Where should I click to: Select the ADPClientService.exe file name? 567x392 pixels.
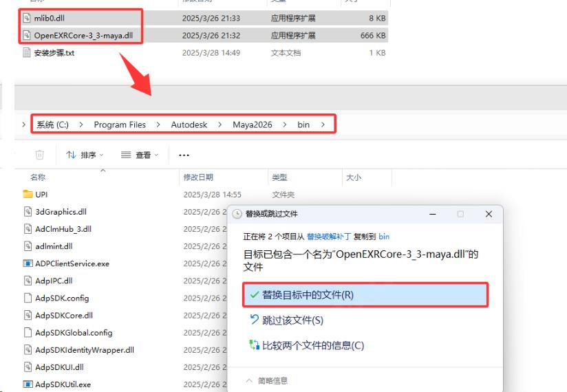(x=72, y=263)
